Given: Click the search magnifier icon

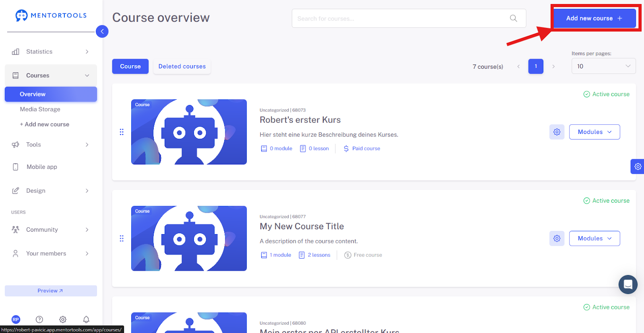Looking at the screenshot, I should (514, 18).
